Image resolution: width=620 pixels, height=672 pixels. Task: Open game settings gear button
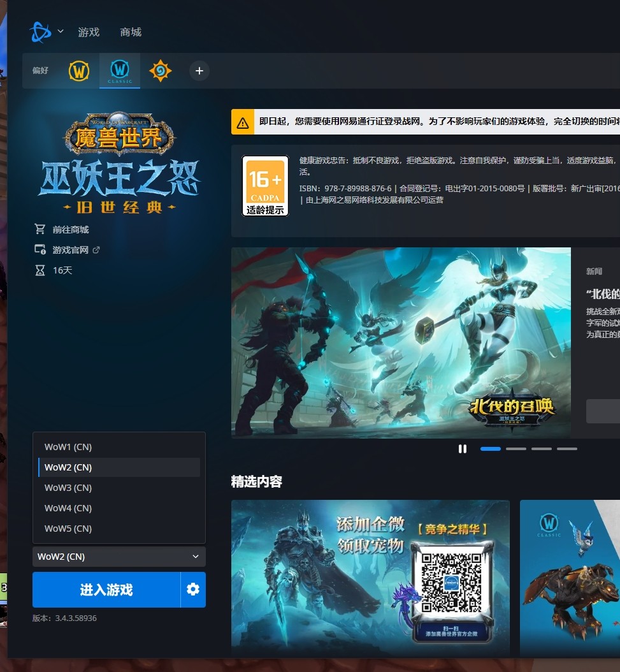click(x=193, y=590)
